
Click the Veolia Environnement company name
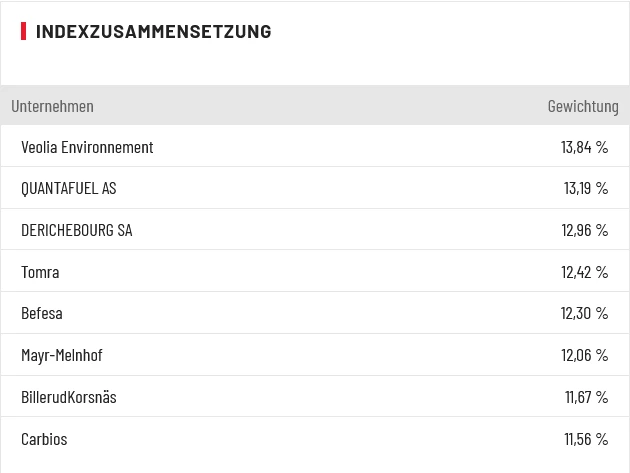pos(87,147)
